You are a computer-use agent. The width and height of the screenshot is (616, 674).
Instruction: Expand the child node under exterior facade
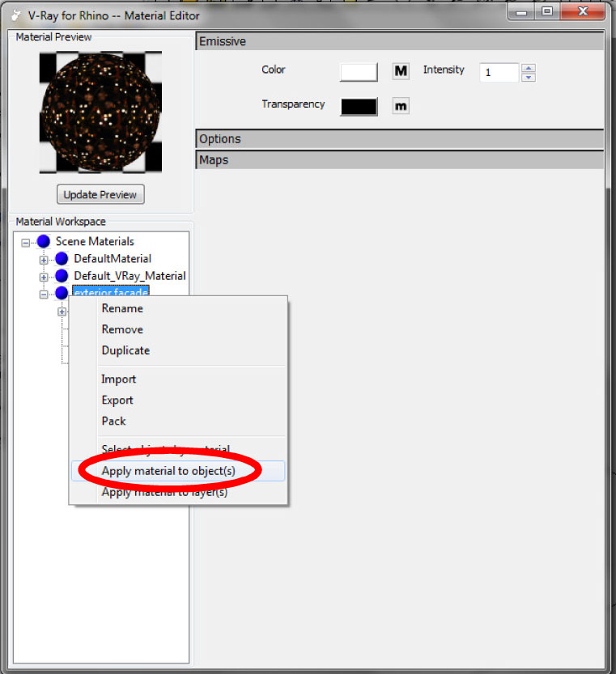point(62,312)
